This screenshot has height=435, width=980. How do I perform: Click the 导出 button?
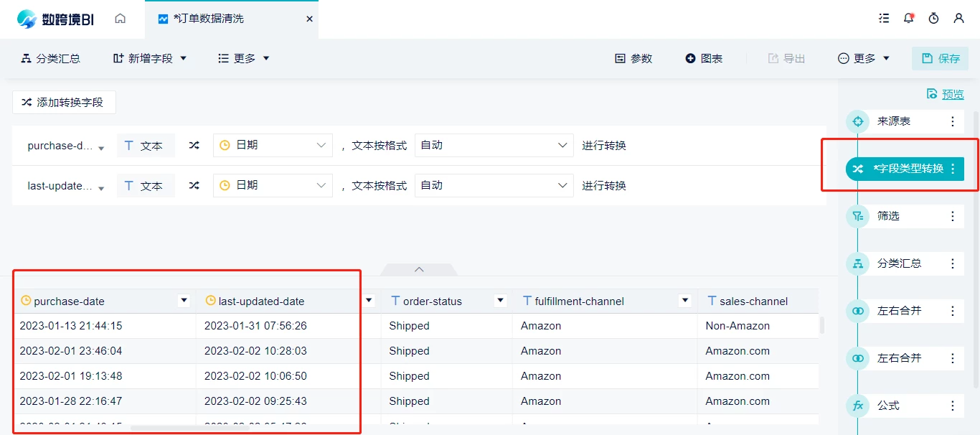tap(786, 59)
